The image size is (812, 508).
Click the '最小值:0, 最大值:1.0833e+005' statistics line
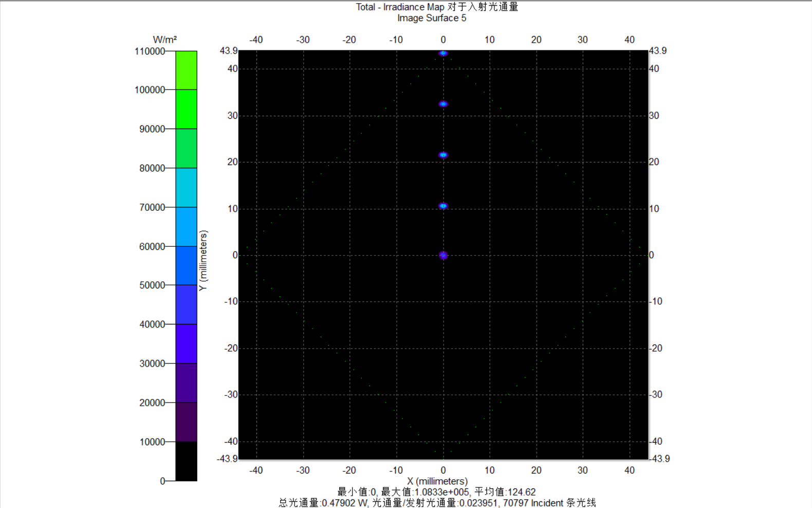436,492
